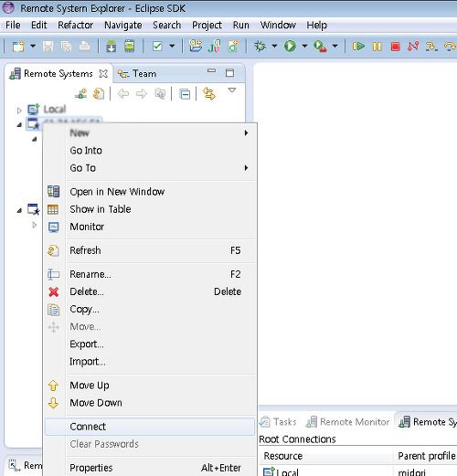Choose Go Into from context menu
Viewport: 457px width, 476px height.
coord(150,151)
